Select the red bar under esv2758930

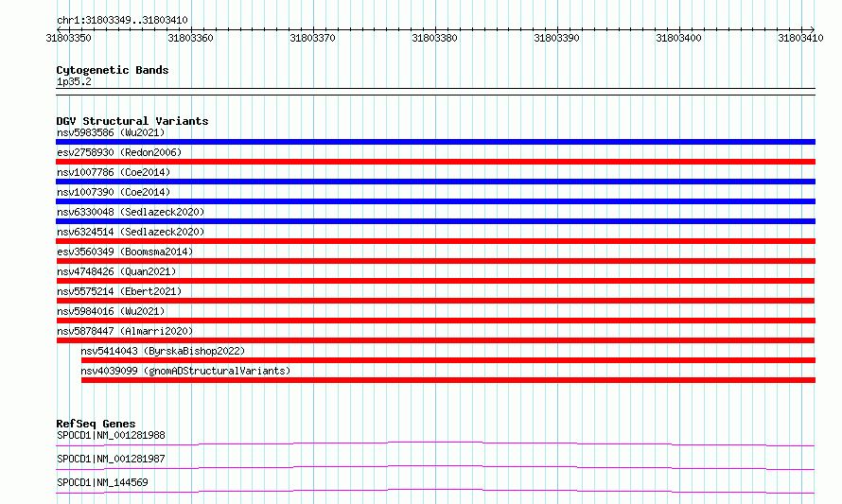(x=435, y=162)
